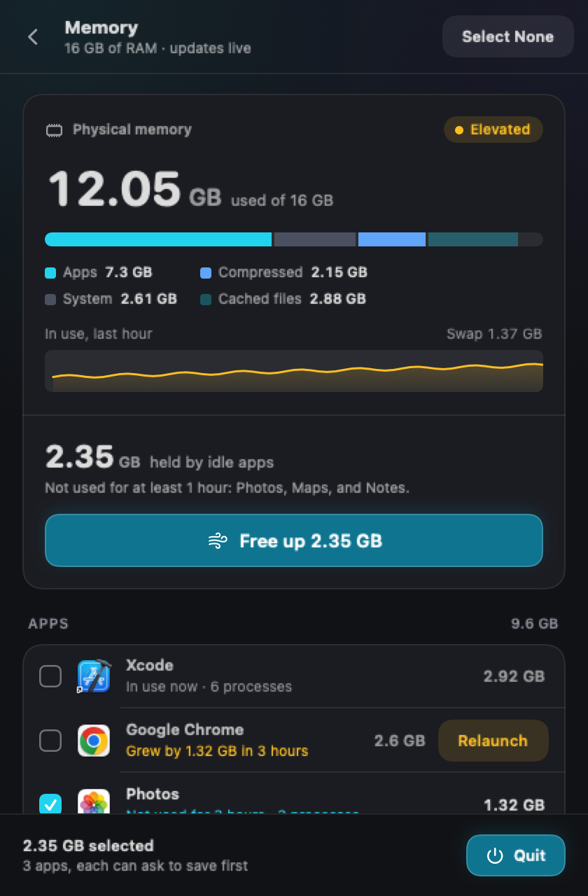Click the memory usage bar Apps segment
This screenshot has height=896, width=588.
click(158, 239)
